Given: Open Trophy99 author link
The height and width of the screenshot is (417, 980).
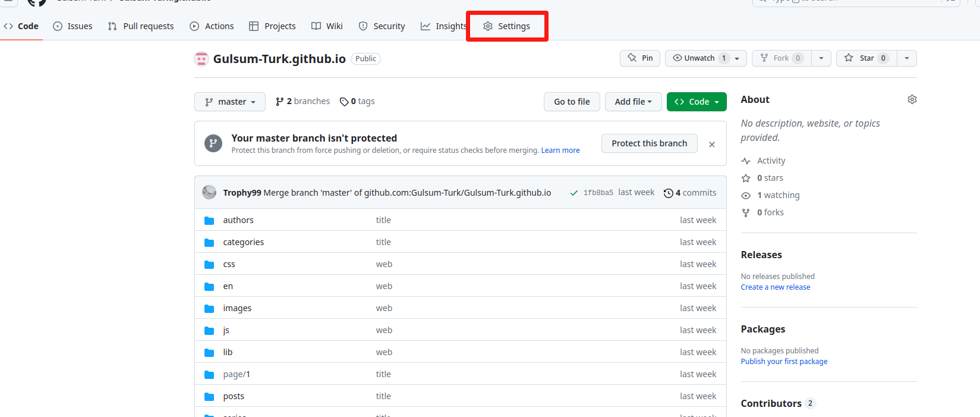Looking at the screenshot, I should coord(242,193).
